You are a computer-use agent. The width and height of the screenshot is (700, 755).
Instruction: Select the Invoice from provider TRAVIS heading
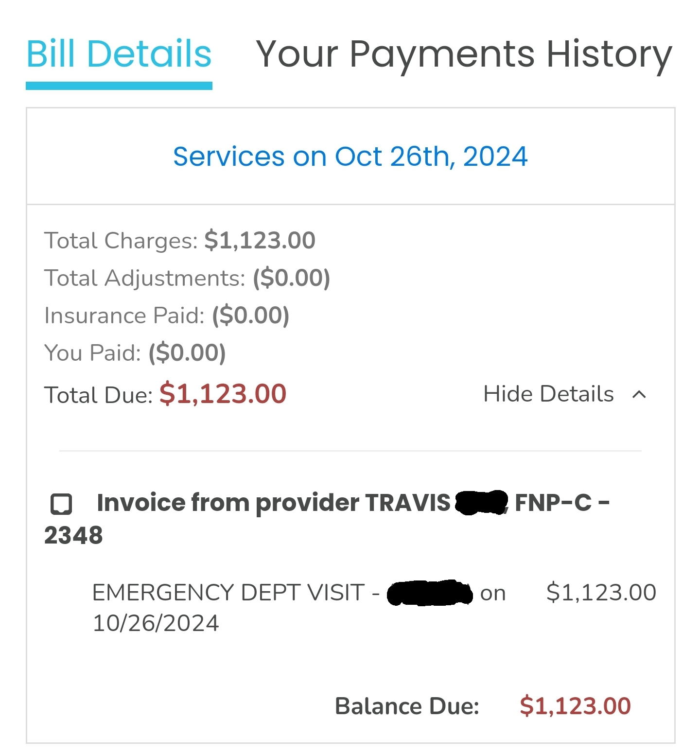point(327,519)
